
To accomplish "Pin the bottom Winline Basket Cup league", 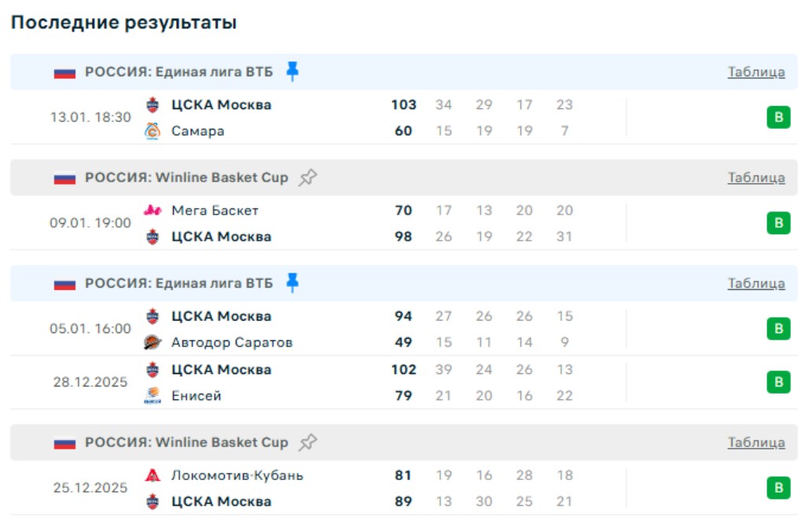I will point(307,442).
